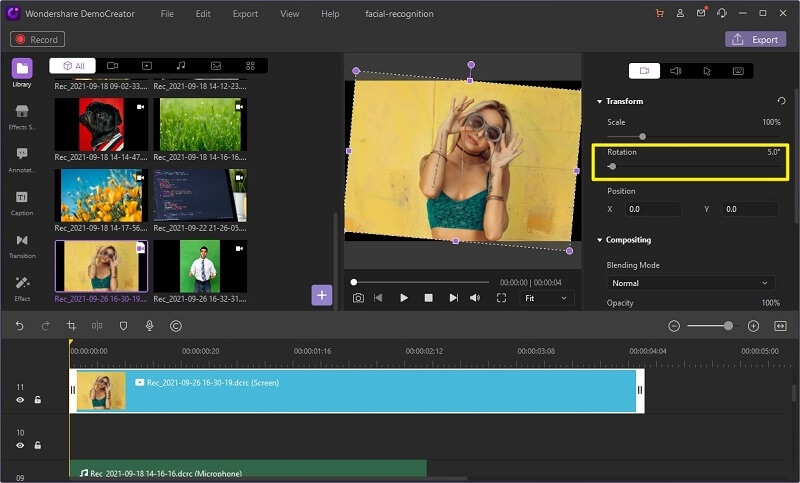This screenshot has height=483, width=800.
Task: Click the copyright circle icon in toolbar
Action: pos(176,326)
